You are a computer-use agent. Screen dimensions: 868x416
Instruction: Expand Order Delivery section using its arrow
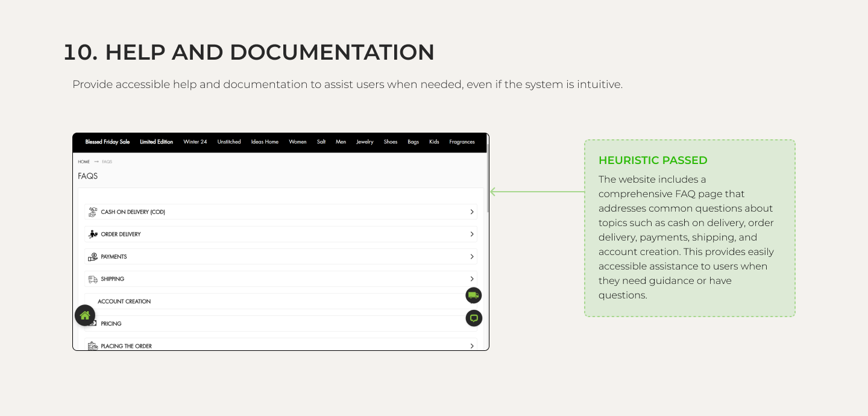coord(471,235)
